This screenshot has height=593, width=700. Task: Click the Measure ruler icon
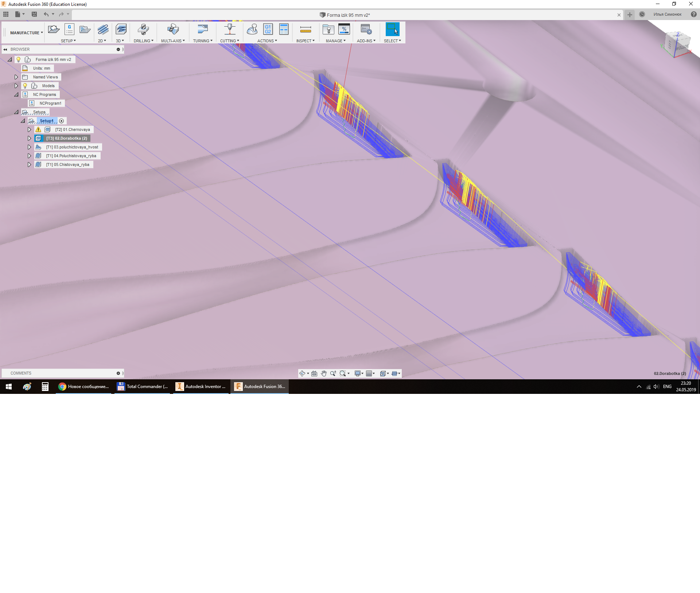pyautogui.click(x=306, y=30)
